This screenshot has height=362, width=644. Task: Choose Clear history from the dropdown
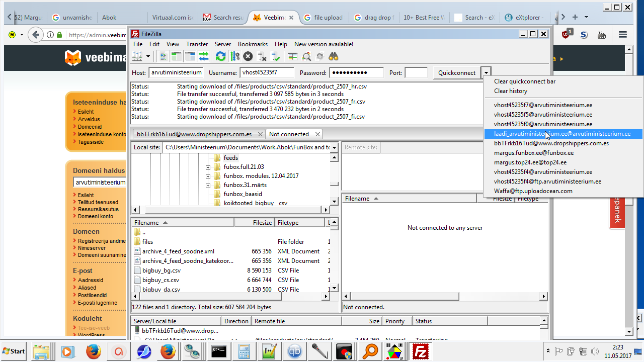click(x=510, y=91)
